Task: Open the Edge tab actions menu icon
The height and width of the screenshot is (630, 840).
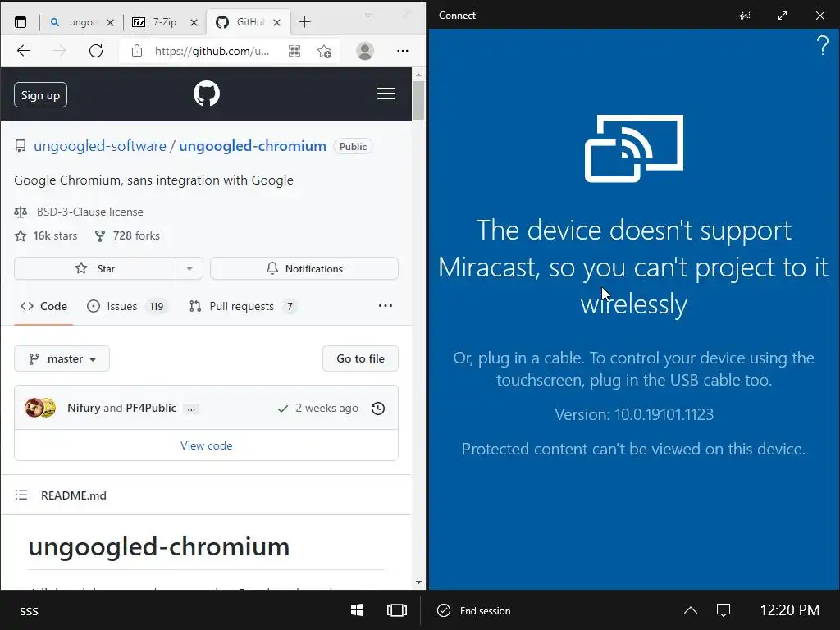Action: (x=21, y=22)
